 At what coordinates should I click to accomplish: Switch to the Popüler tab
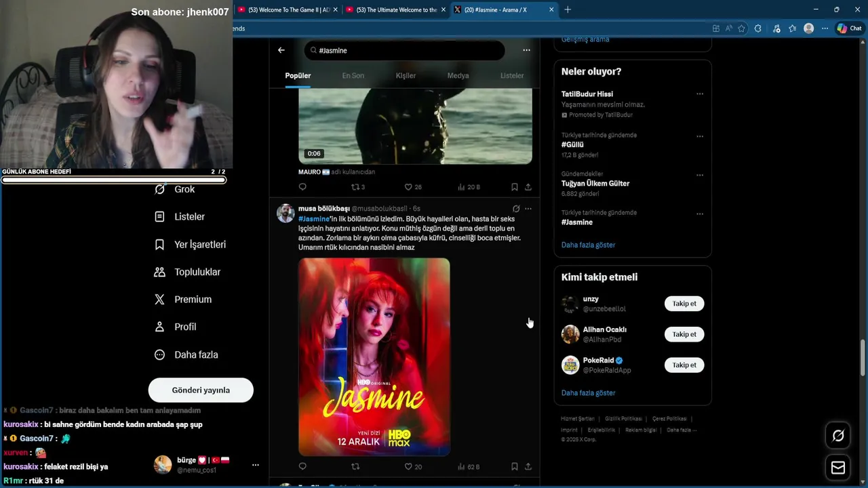(298, 76)
